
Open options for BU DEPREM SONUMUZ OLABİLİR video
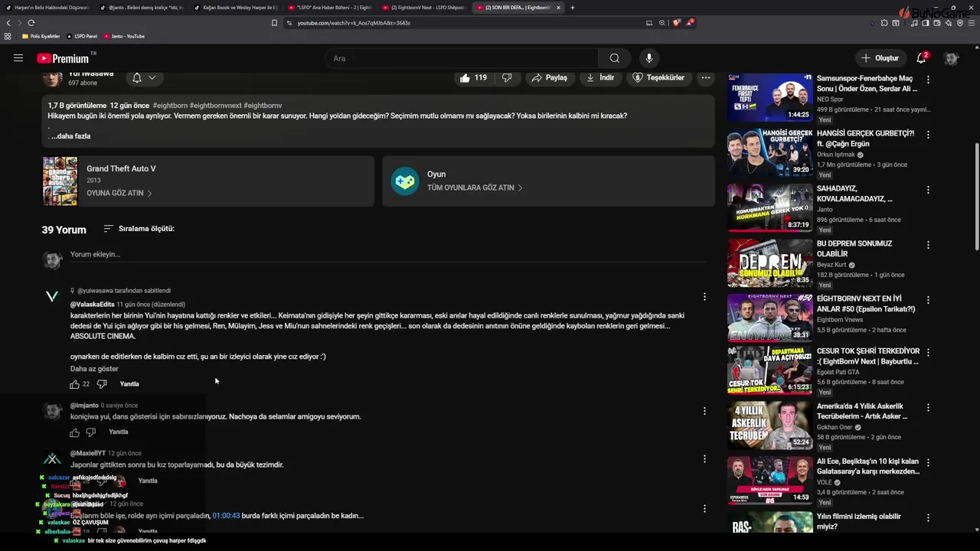928,245
